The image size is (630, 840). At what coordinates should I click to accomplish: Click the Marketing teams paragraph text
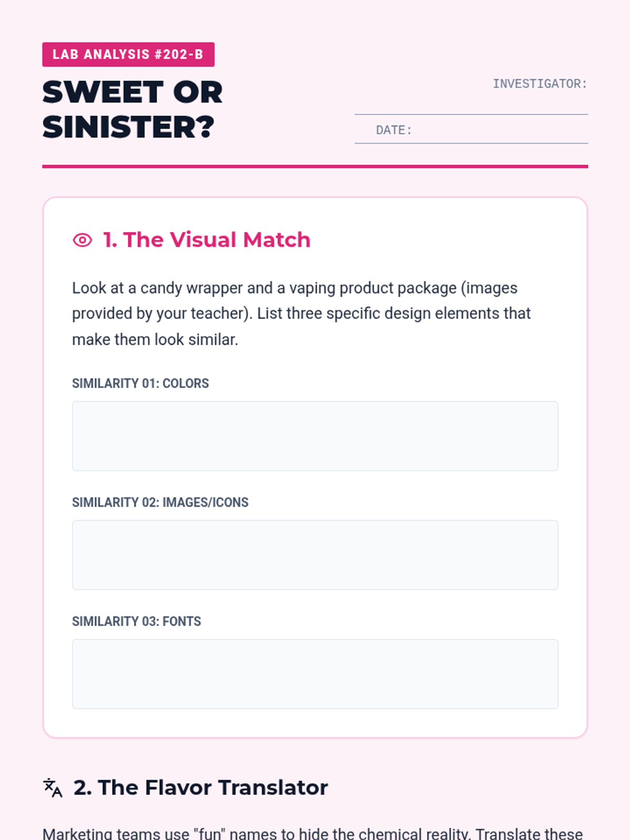(x=313, y=833)
